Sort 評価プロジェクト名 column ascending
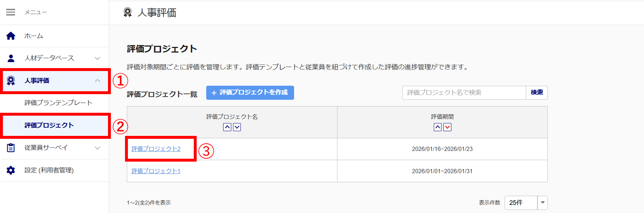Image resolution: width=644 pixels, height=213 pixels. coord(227,127)
